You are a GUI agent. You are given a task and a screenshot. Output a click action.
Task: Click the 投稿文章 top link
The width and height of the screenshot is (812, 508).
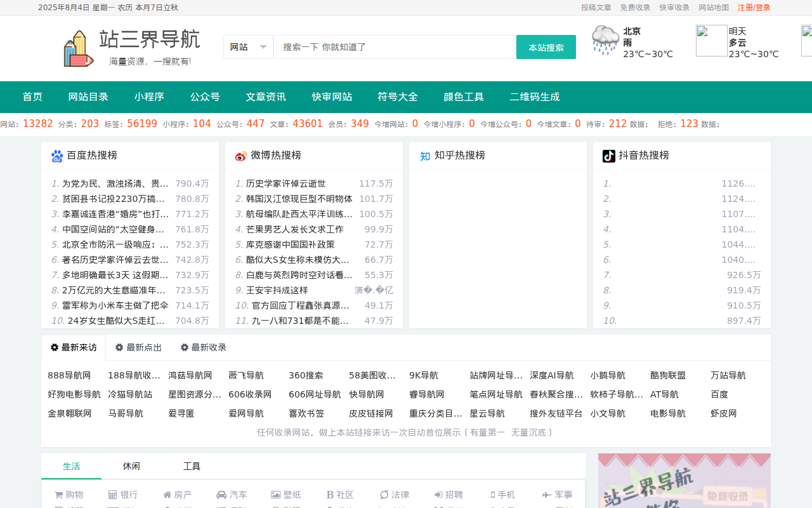[596, 8]
